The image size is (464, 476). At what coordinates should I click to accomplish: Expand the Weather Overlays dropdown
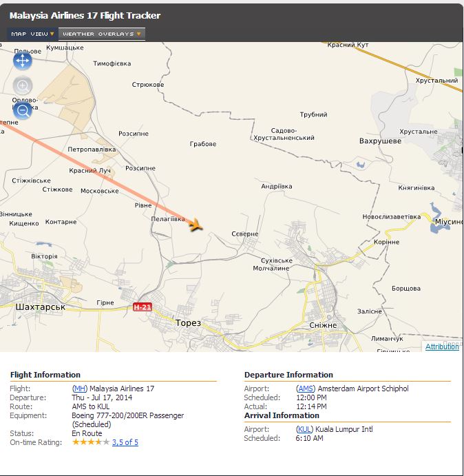[x=102, y=34]
